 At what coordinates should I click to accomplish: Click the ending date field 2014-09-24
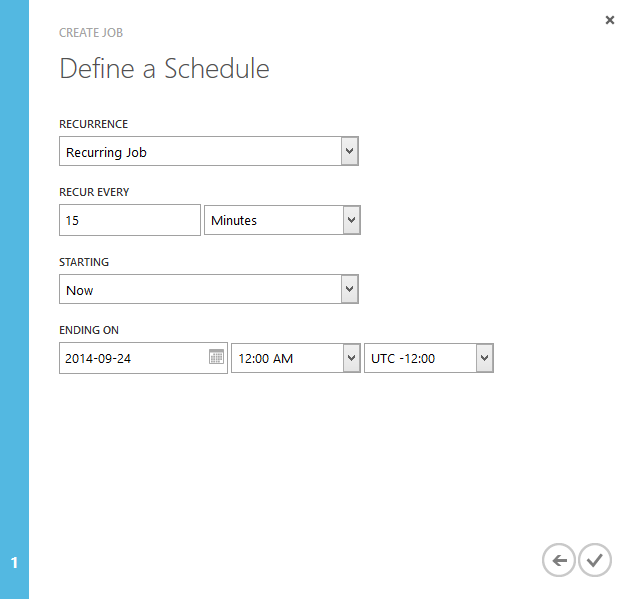134,358
